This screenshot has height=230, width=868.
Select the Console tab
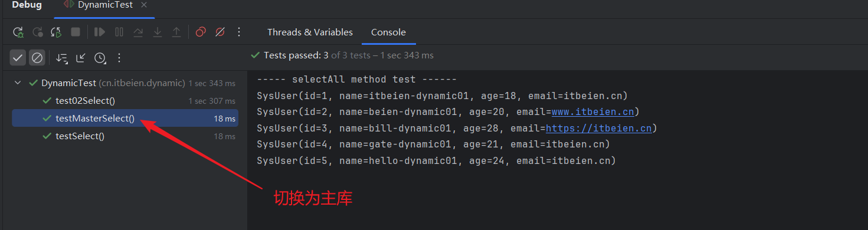pyautogui.click(x=388, y=32)
